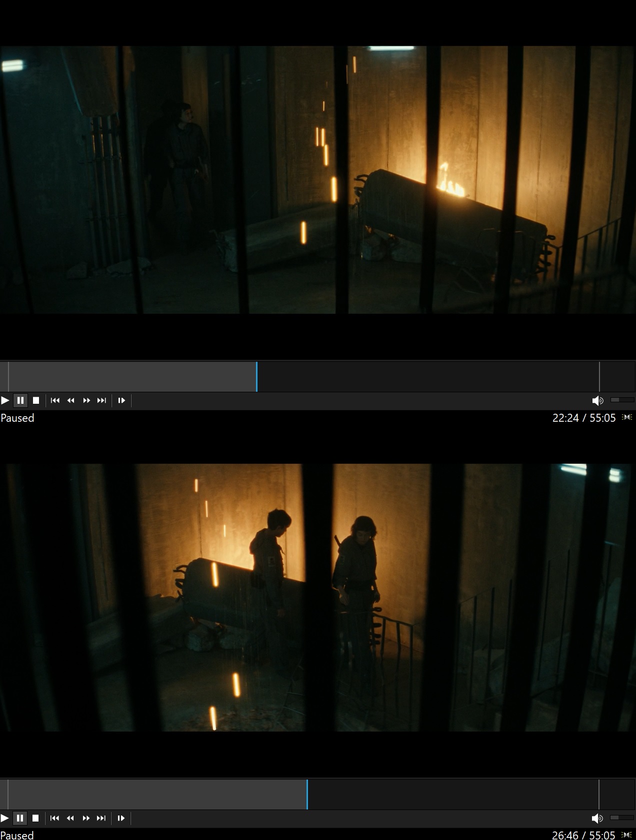This screenshot has height=840, width=636.
Task: Click the status icon beside the 22:24 time readout
Action: (x=626, y=417)
